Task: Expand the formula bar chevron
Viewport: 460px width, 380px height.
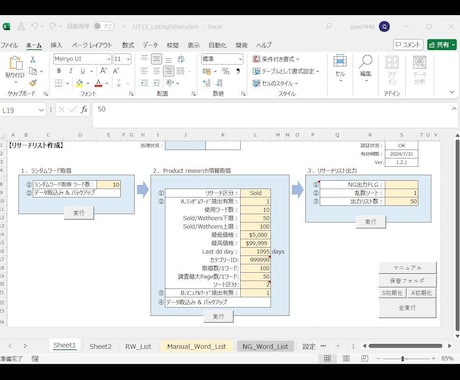Action: [454, 109]
